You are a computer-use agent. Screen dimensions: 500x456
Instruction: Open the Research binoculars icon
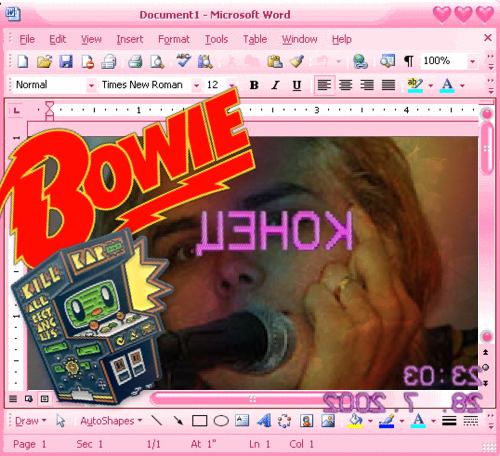click(x=205, y=62)
